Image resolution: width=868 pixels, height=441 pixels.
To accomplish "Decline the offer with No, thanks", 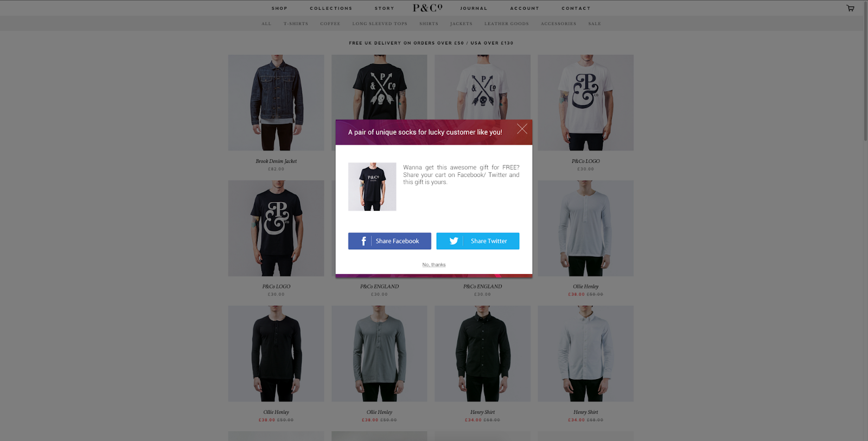I will 434,264.
